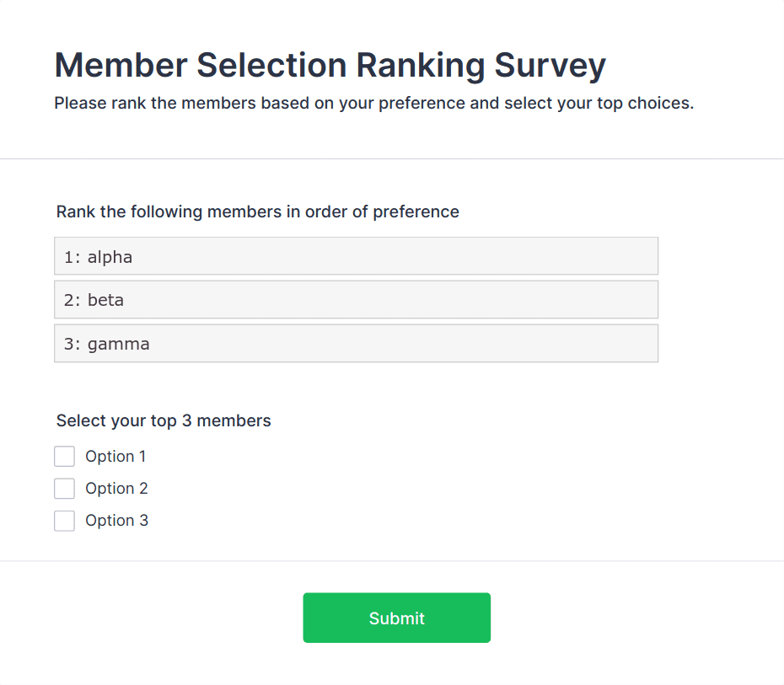
Task: Click the "Option 3" label text
Action: point(116,521)
